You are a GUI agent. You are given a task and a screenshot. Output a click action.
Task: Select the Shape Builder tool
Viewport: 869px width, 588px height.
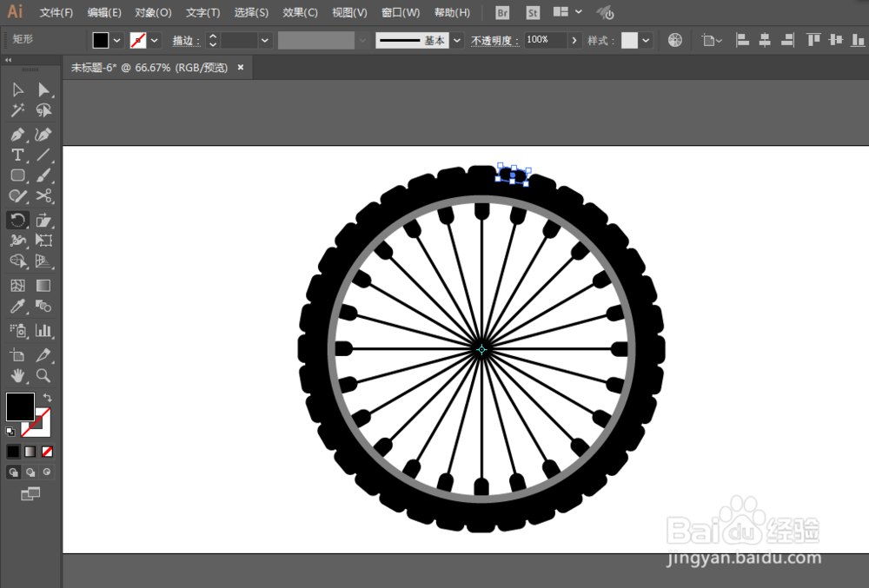point(17,261)
